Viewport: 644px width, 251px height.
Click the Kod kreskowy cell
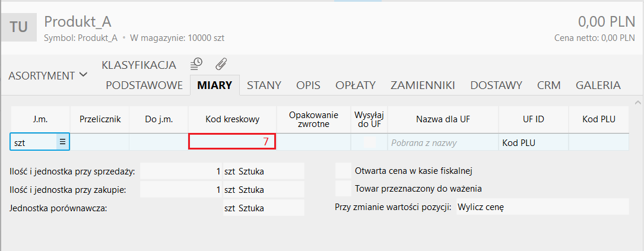(232, 142)
